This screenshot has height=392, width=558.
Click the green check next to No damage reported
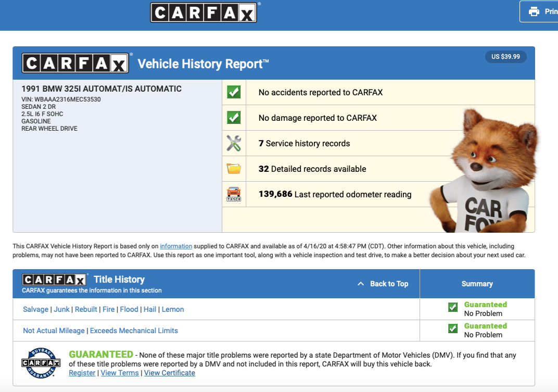coord(234,118)
